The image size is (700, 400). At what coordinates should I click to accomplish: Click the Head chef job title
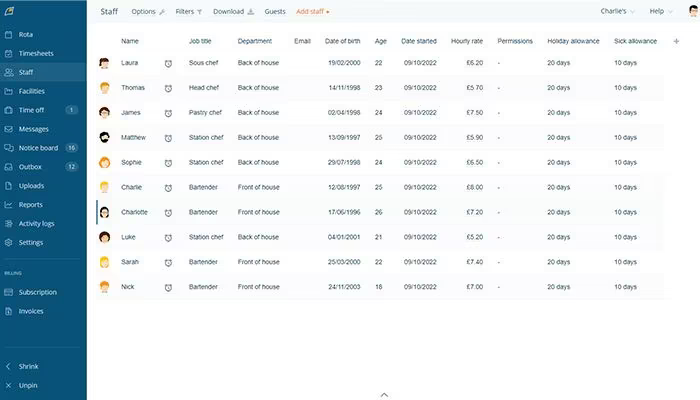click(x=204, y=88)
